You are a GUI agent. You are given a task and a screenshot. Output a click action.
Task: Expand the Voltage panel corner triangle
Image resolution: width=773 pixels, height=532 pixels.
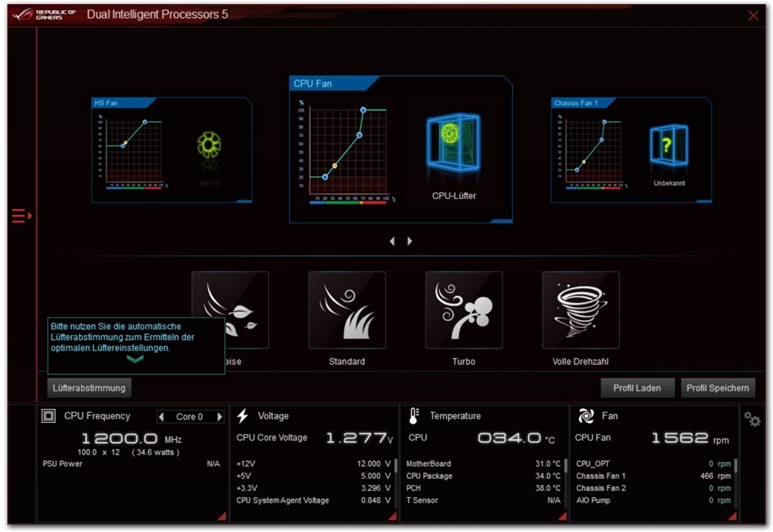tap(393, 517)
